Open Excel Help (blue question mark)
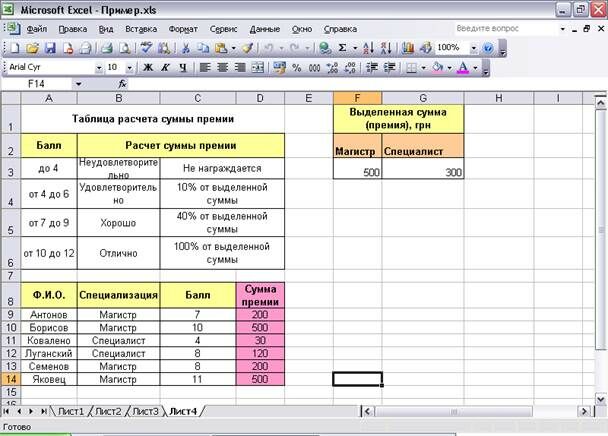608x436 pixels. [x=488, y=48]
